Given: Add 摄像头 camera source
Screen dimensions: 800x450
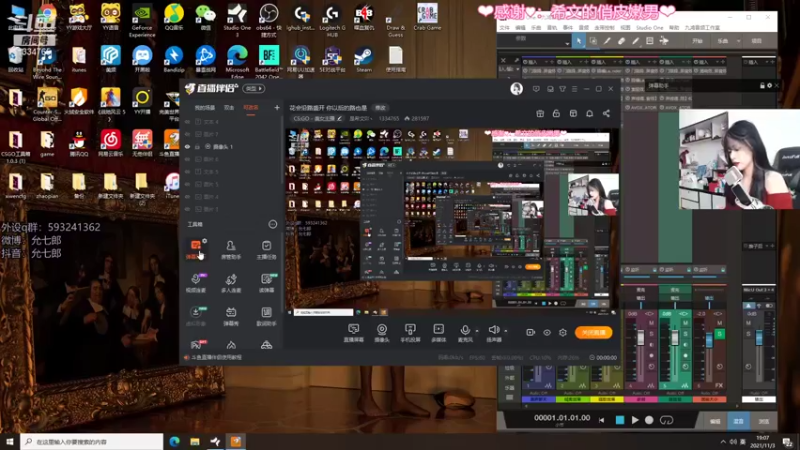Looking at the screenshot, I should [382, 332].
